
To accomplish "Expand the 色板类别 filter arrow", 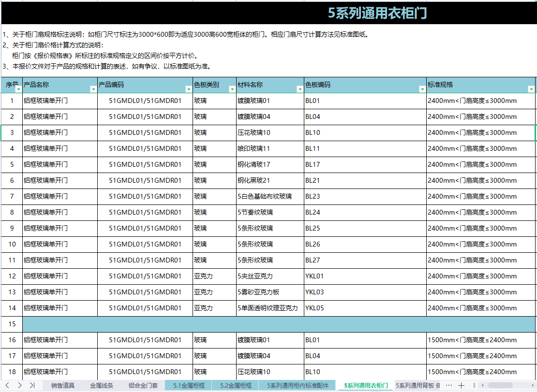I will point(232,89).
